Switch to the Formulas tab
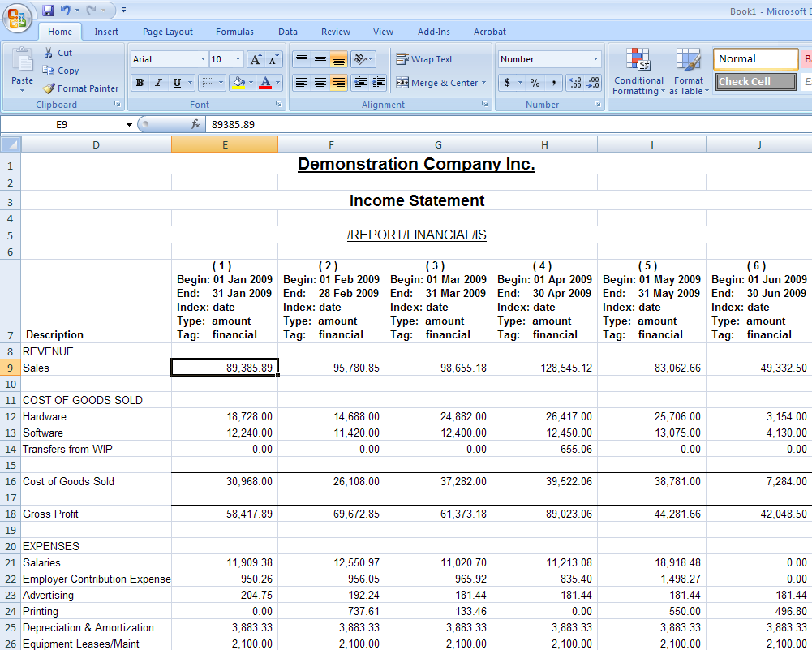Screen dimensions: 812x650 point(234,32)
